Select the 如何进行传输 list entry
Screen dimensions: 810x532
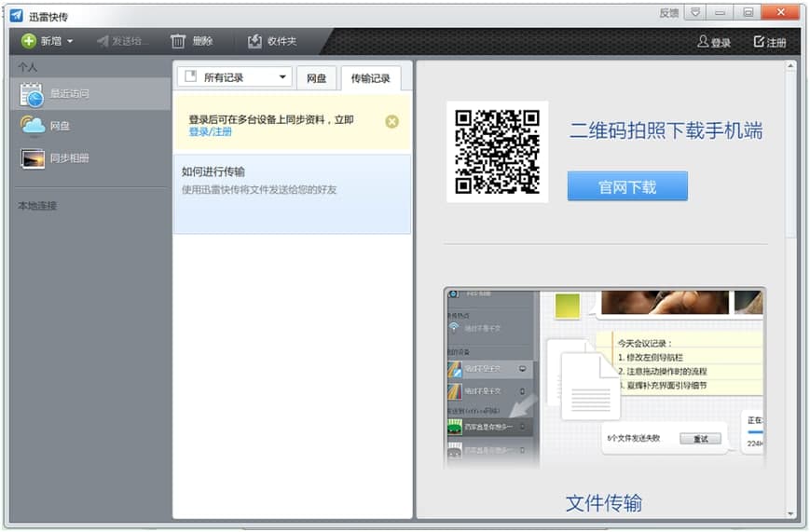(x=292, y=194)
